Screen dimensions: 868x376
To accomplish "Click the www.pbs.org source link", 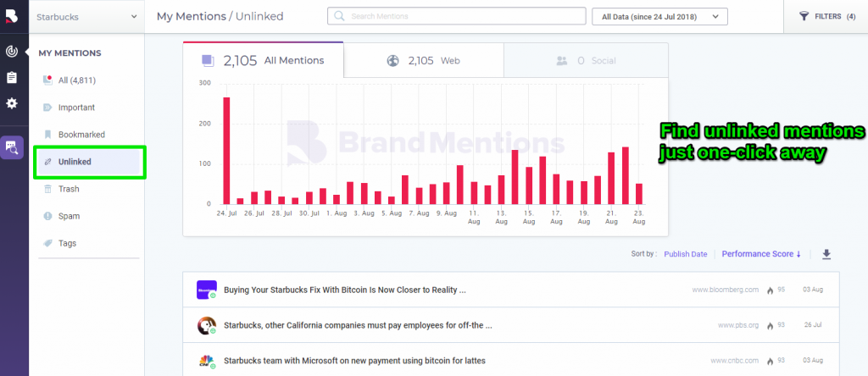I will tap(738, 325).
